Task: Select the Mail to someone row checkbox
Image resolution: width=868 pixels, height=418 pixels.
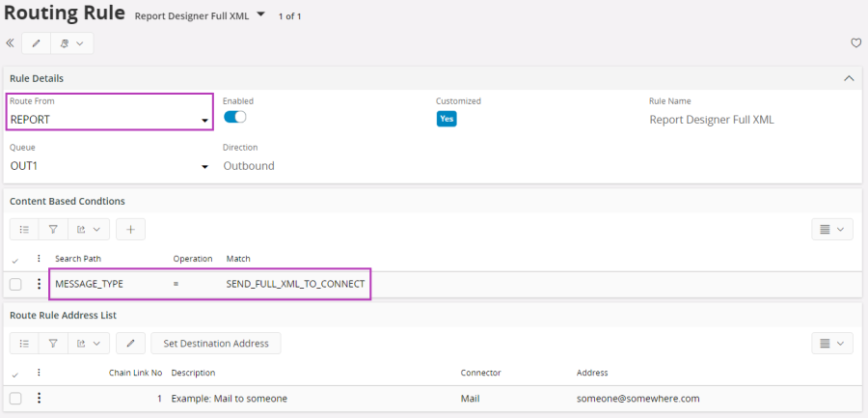Action: tap(15, 398)
